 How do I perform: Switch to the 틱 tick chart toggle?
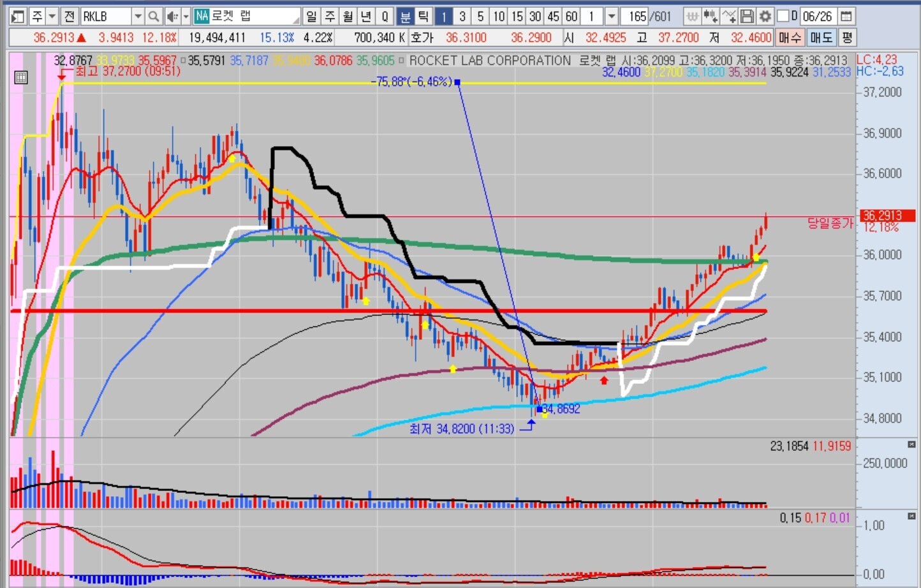tap(423, 17)
